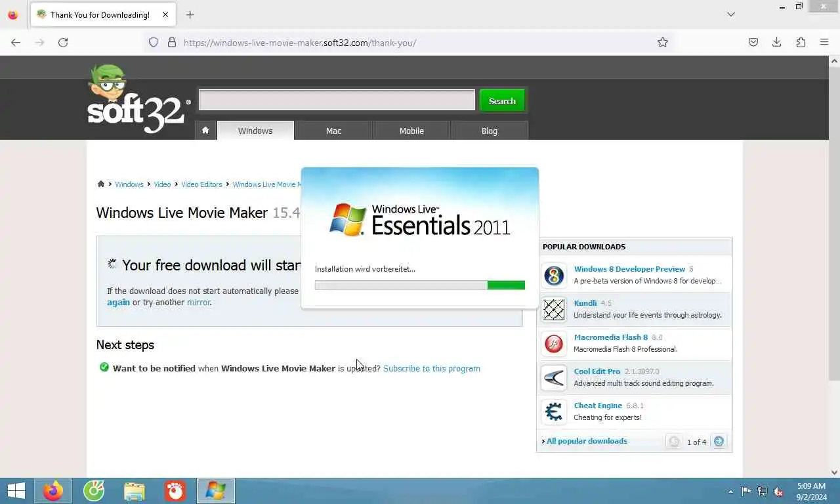This screenshot has height=504, width=840.
Task: Go to previous popular downloads page
Action: (674, 442)
